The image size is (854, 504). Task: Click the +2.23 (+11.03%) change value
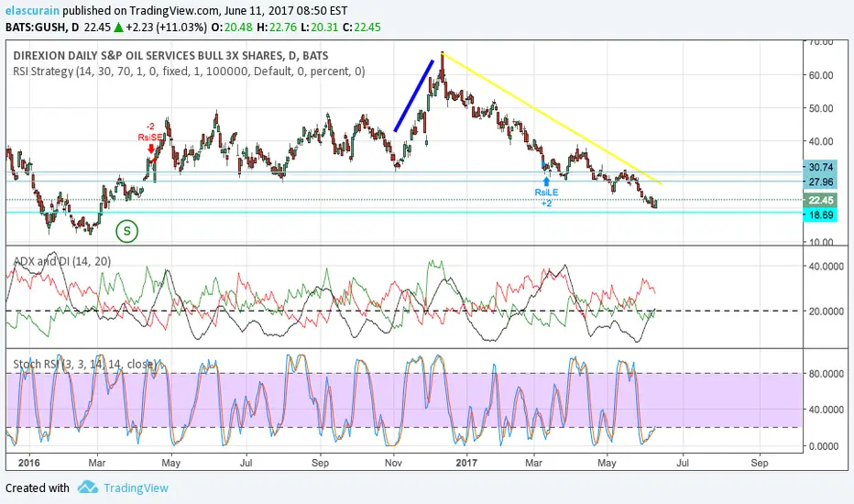click(x=166, y=27)
